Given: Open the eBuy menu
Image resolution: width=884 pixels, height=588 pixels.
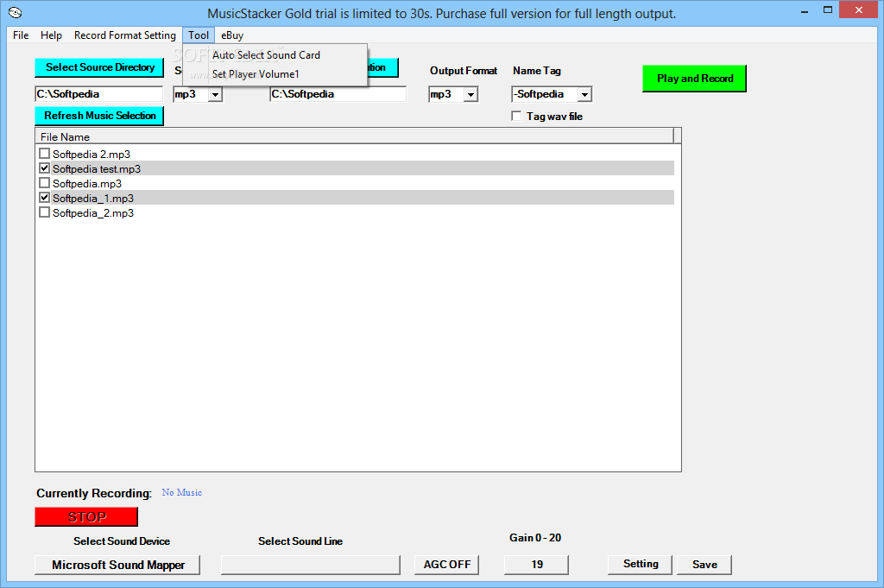Looking at the screenshot, I should (232, 35).
